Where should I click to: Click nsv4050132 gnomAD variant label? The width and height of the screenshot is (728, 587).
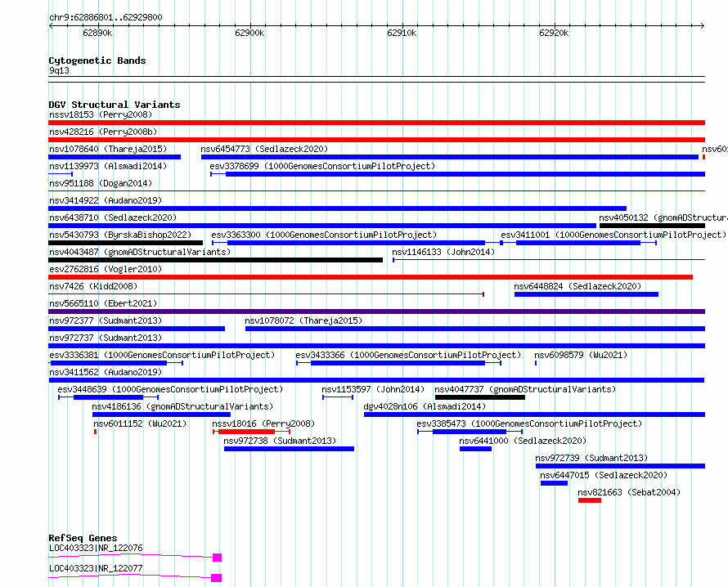click(663, 217)
